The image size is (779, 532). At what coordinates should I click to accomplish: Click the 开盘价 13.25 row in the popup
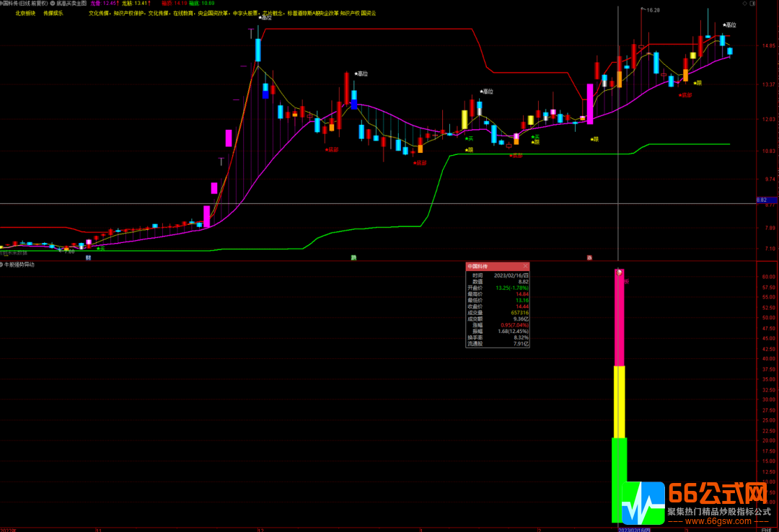(x=497, y=288)
